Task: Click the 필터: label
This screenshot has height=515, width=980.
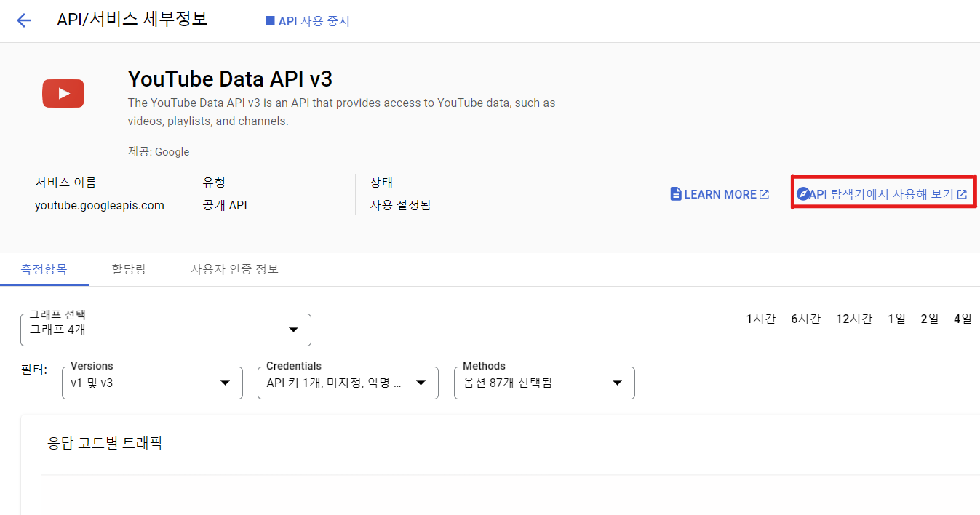Action: point(34,370)
